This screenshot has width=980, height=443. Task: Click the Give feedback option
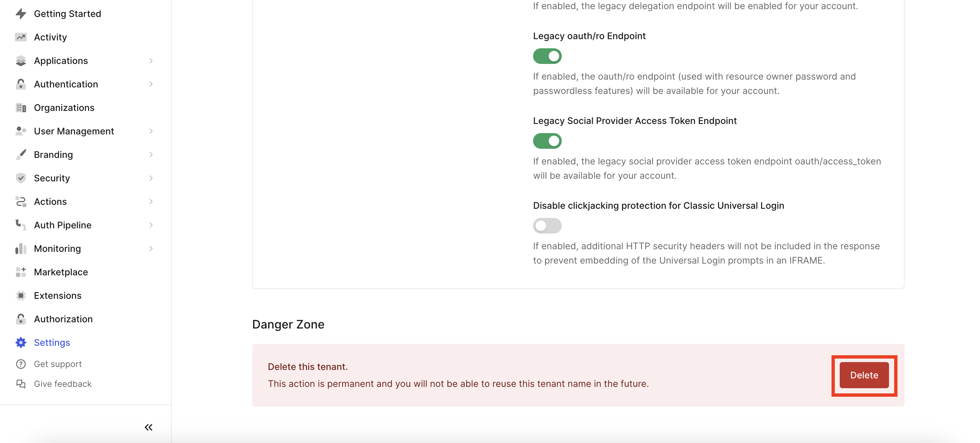click(62, 384)
